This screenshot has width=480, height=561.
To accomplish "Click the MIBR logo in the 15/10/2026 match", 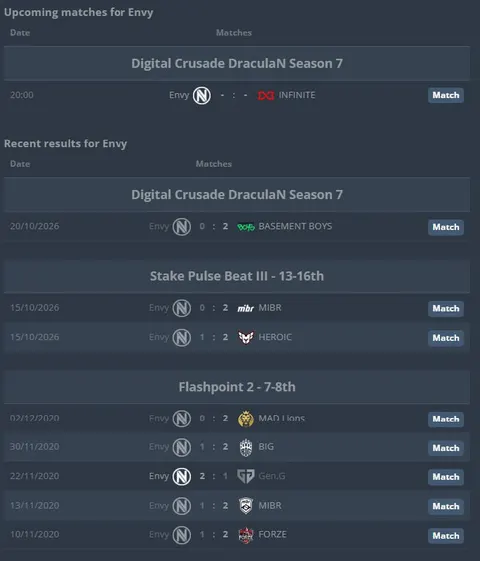I will point(246,308).
